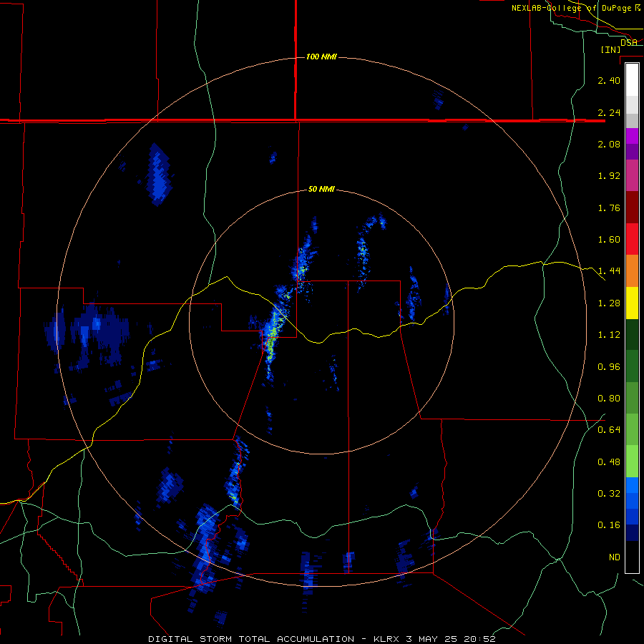Click the 0.32 legend value

click(x=609, y=494)
